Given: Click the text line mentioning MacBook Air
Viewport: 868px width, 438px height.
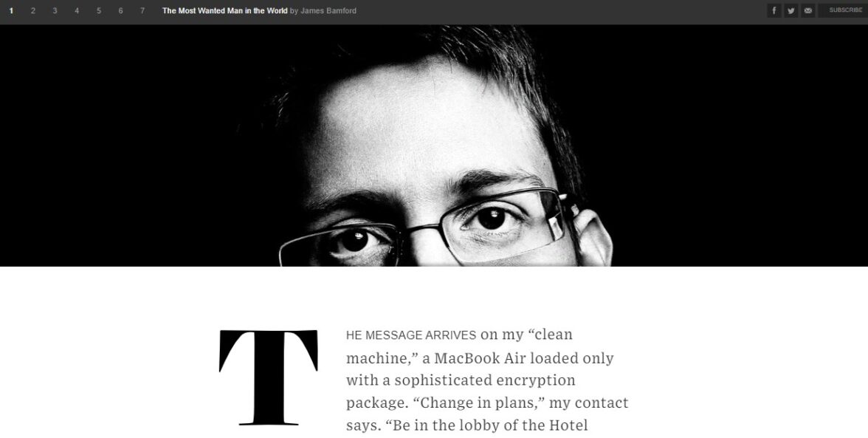Looking at the screenshot, I should [480, 358].
